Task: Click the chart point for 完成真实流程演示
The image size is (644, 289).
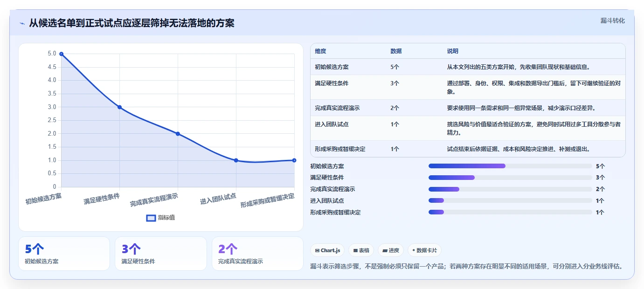Action: coord(178,134)
